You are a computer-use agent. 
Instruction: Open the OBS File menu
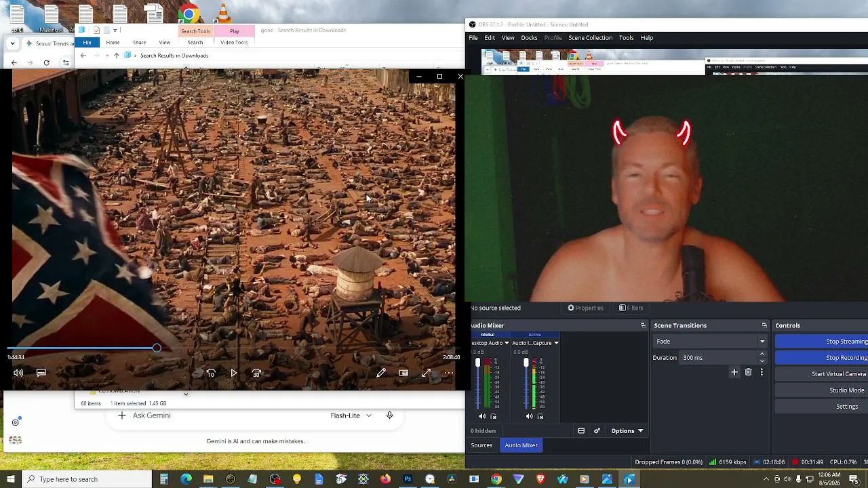click(473, 38)
